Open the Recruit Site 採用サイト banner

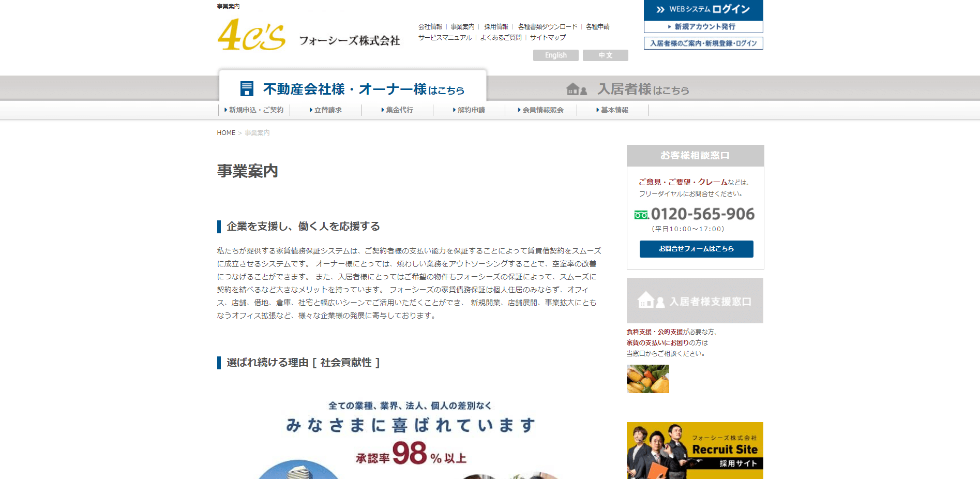click(695, 451)
